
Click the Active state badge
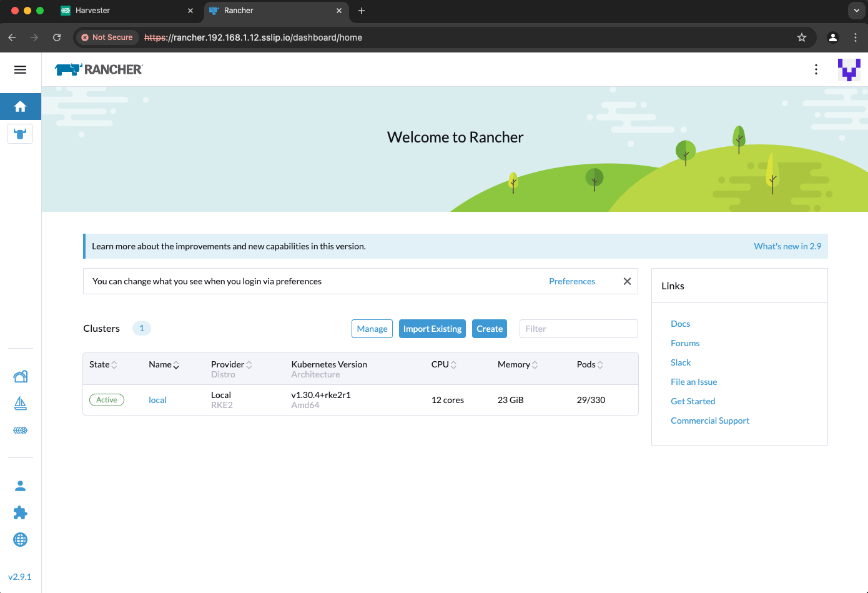[107, 400]
